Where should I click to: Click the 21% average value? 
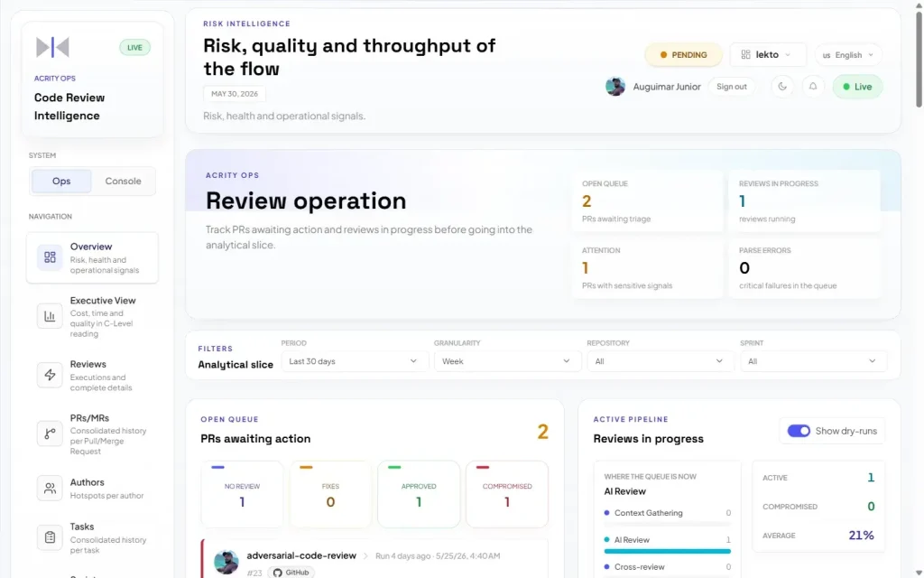coord(861,536)
